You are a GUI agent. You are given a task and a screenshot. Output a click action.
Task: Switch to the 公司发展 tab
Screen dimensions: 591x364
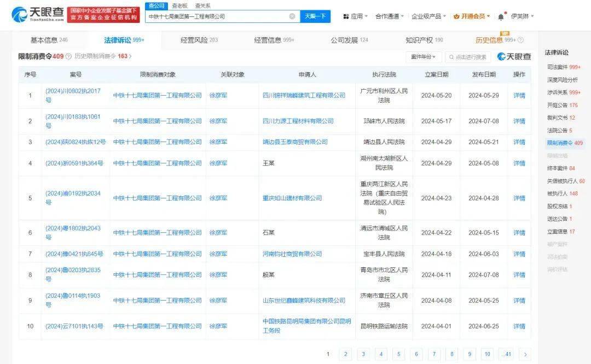pyautogui.click(x=349, y=40)
